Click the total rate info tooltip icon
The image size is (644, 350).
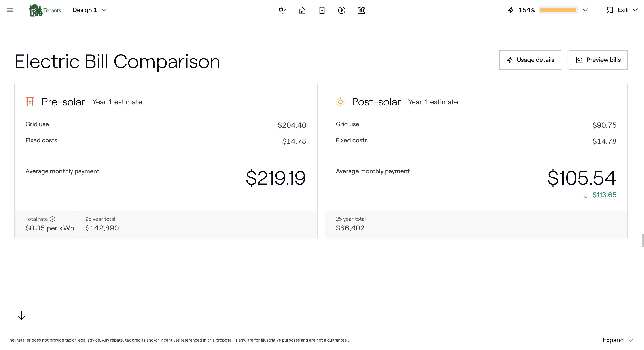pos(52,219)
